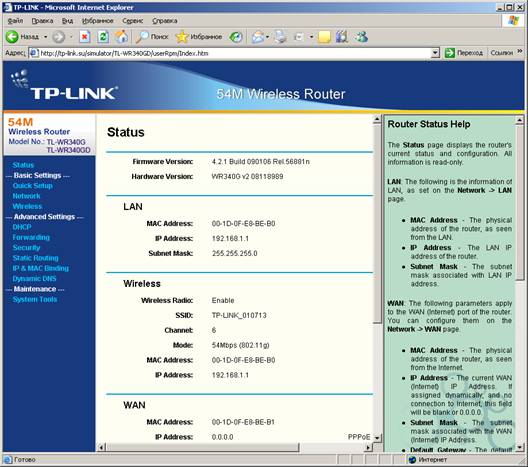
Task: Open the Правка menu
Action: (42, 21)
